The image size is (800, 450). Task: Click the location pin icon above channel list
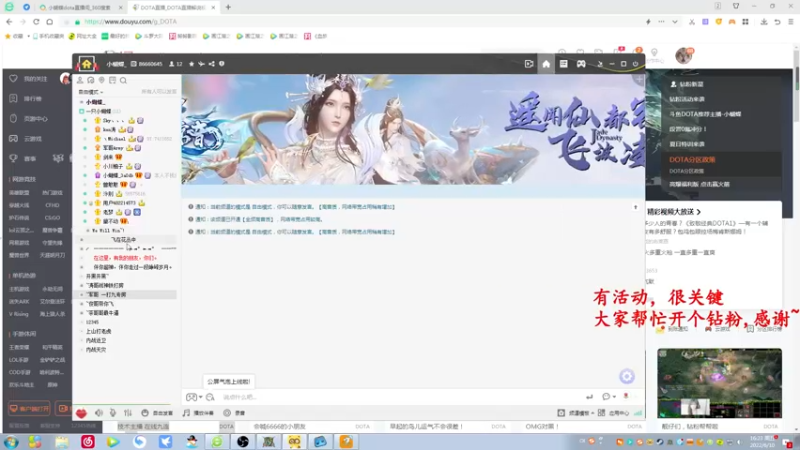(102, 80)
